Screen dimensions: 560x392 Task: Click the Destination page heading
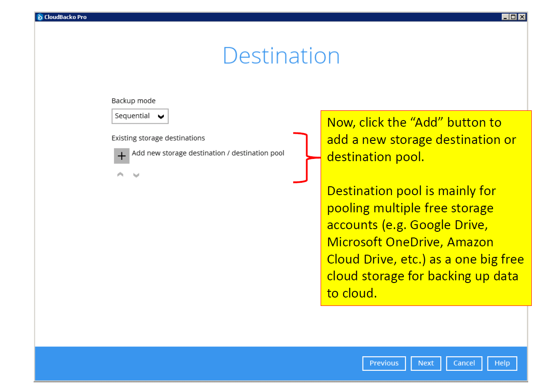(281, 56)
